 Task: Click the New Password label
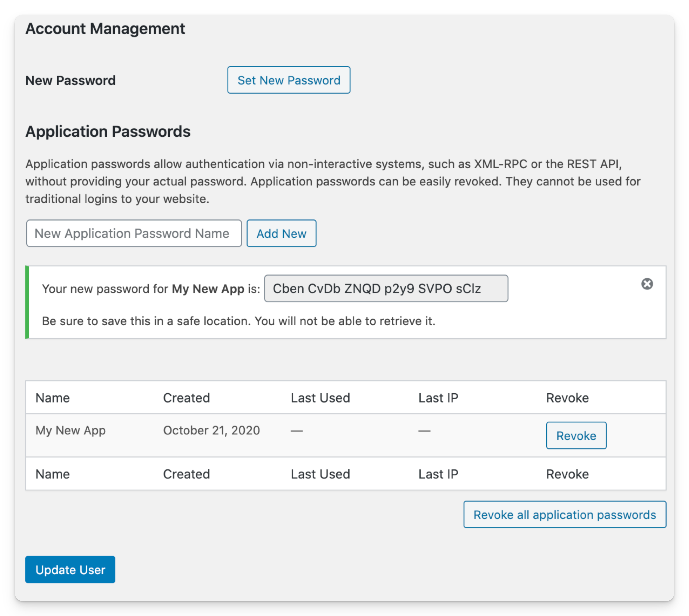point(70,81)
